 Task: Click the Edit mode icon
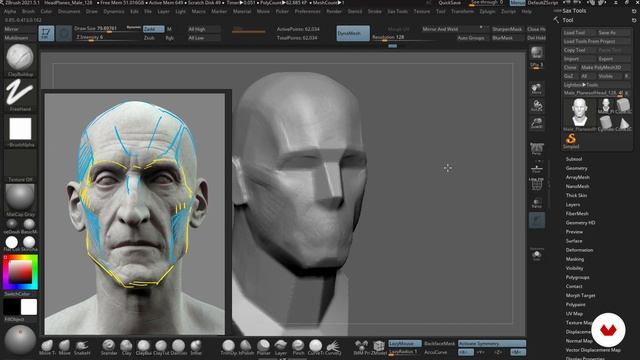46,33
